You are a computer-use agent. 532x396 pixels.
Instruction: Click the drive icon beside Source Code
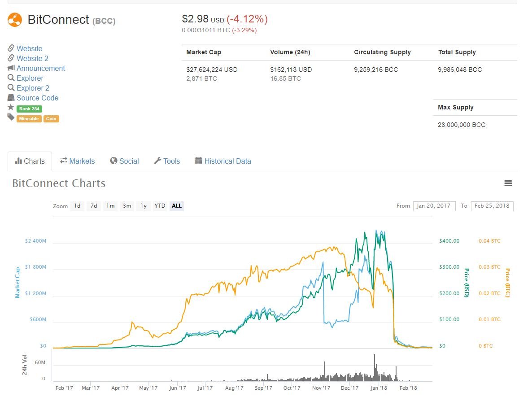(x=11, y=97)
